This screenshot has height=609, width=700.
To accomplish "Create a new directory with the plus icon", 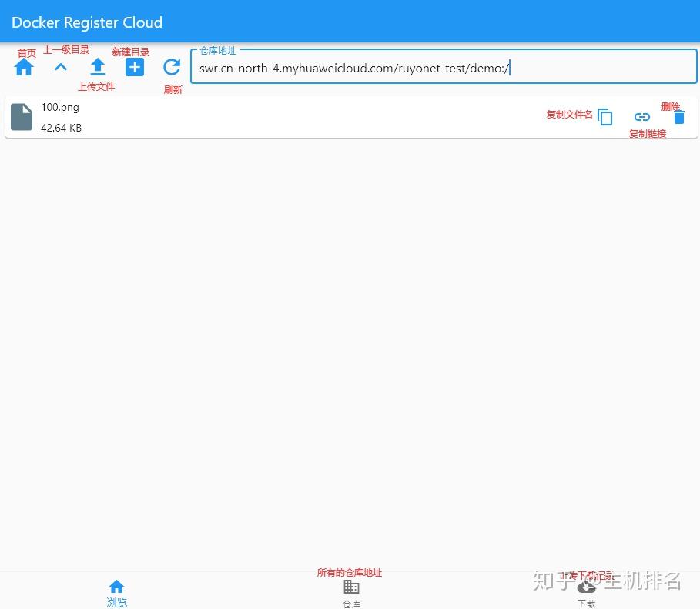I will (135, 67).
